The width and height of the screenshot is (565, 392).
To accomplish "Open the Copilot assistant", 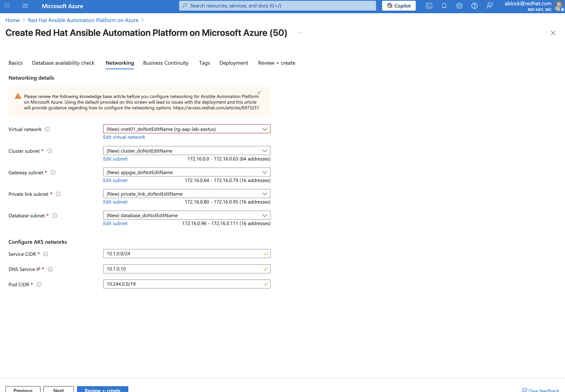I will click(398, 6).
